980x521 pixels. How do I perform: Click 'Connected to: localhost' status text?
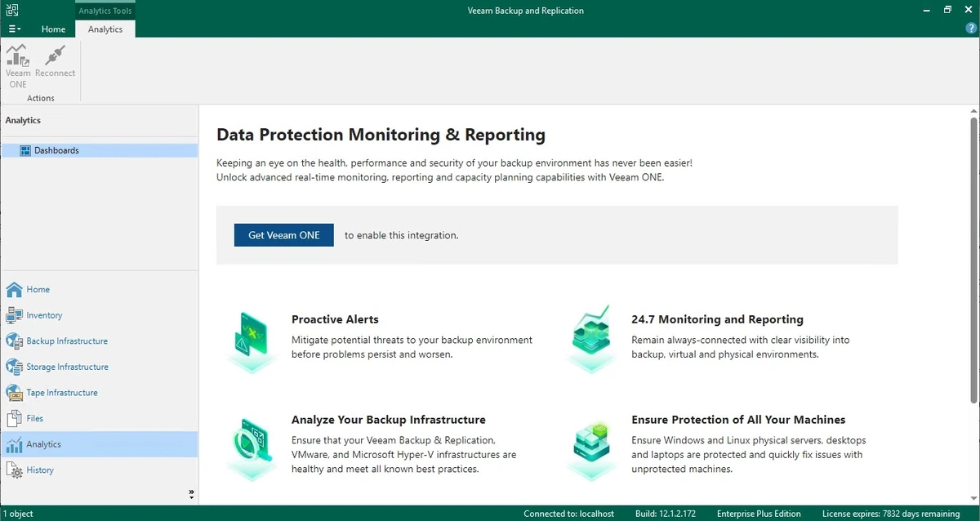(569, 514)
